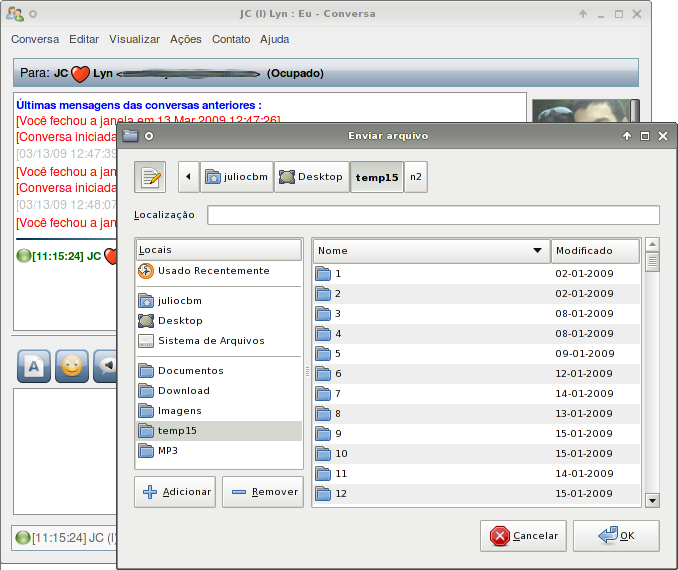Select folder 8 in the file list
Image resolution: width=678 pixels, height=570 pixels.
477,414
